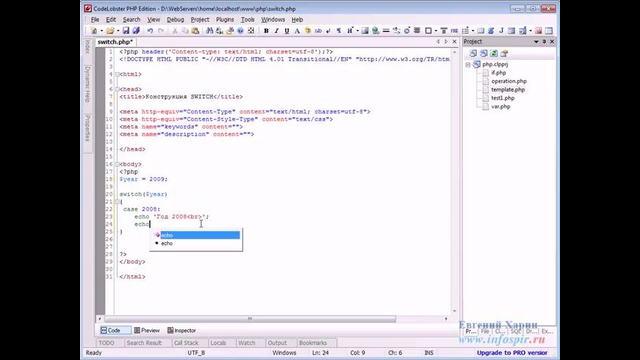This screenshot has width=640, height=360.
Task: Click the Redo arrow icon
Action: (x=161, y=31)
